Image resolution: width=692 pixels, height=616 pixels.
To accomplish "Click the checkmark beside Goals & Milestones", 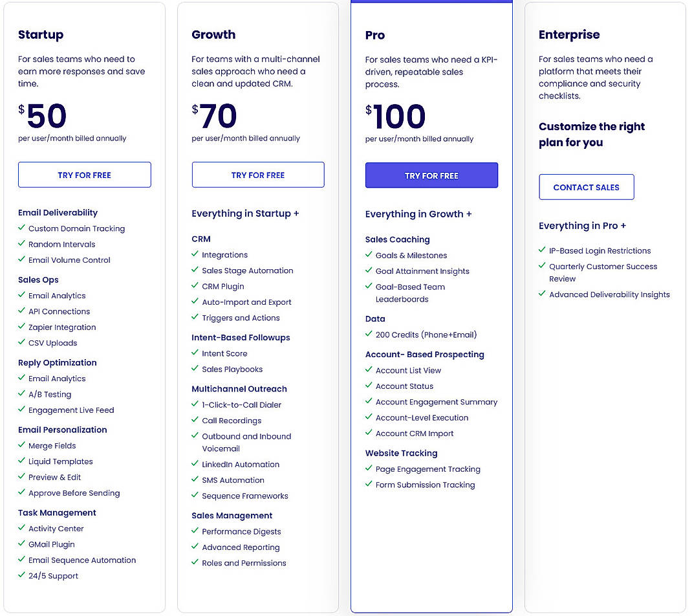I will (x=368, y=256).
